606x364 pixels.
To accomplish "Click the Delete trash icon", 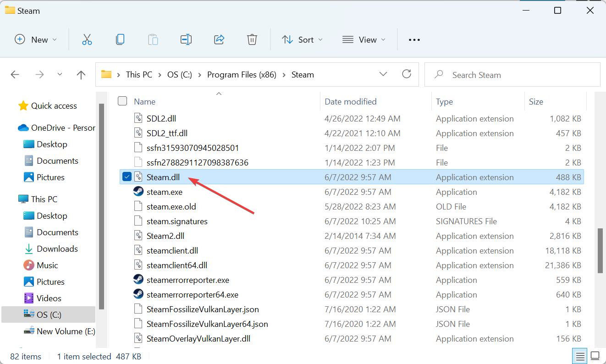I will [252, 39].
